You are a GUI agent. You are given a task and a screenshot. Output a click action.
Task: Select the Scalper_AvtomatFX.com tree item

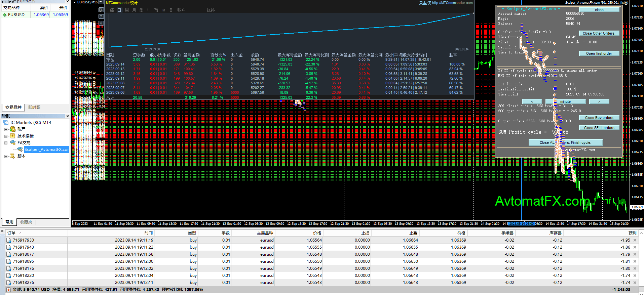pos(47,150)
